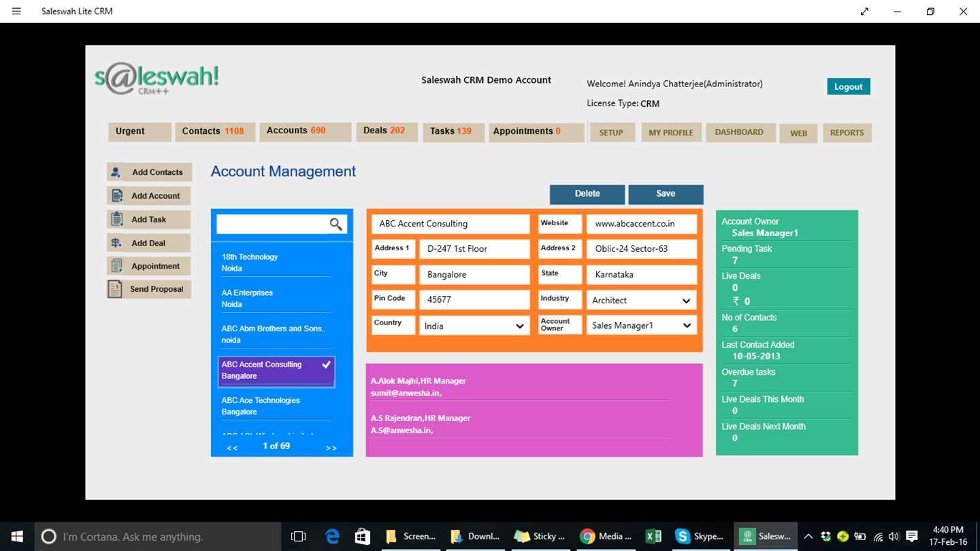Select ABC Abm Brothers and Sons account

click(x=276, y=334)
